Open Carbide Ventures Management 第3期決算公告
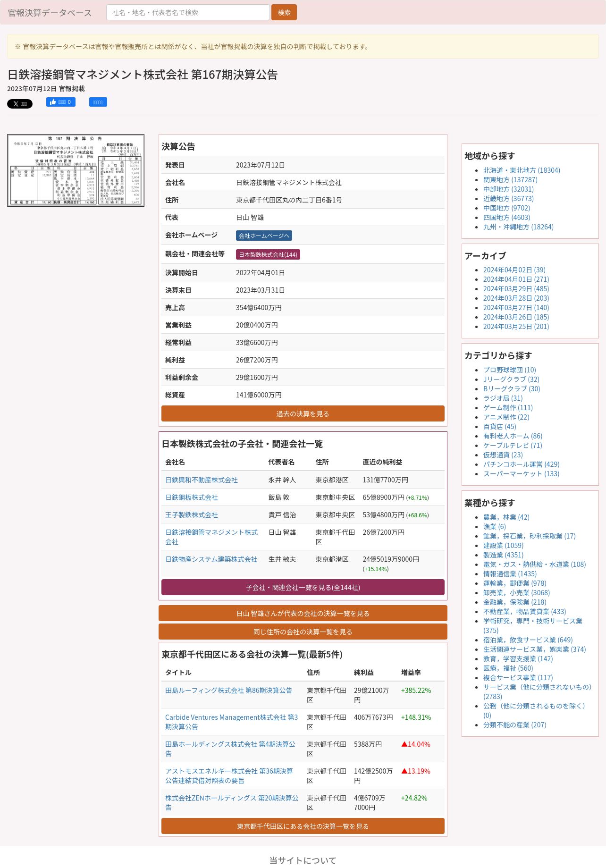This screenshot has height=868, width=606. coord(231,722)
